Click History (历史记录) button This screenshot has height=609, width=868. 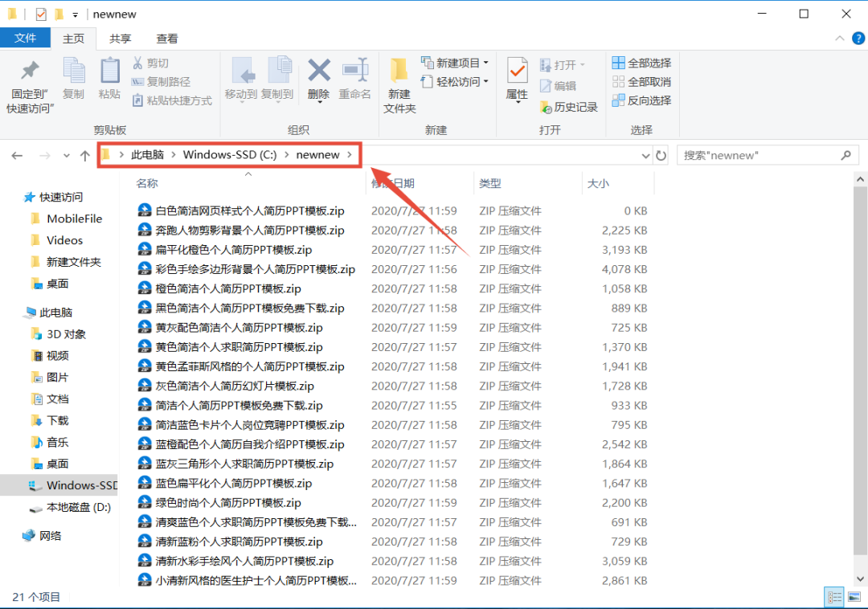pos(568,108)
